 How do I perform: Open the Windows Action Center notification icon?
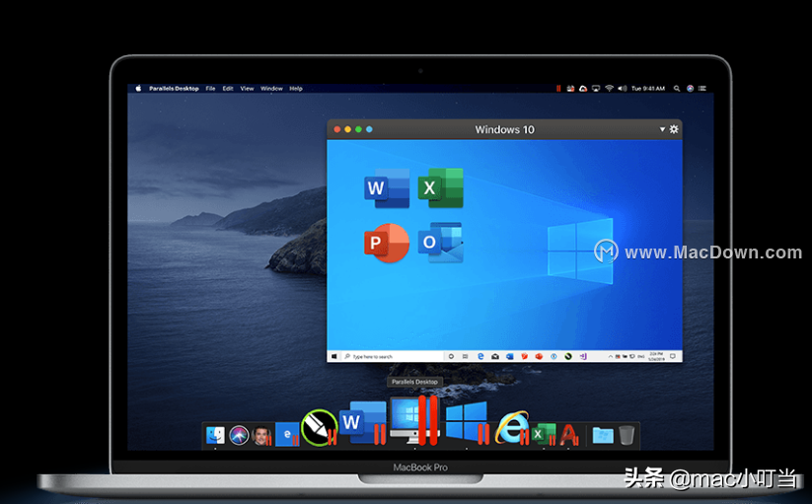673,356
